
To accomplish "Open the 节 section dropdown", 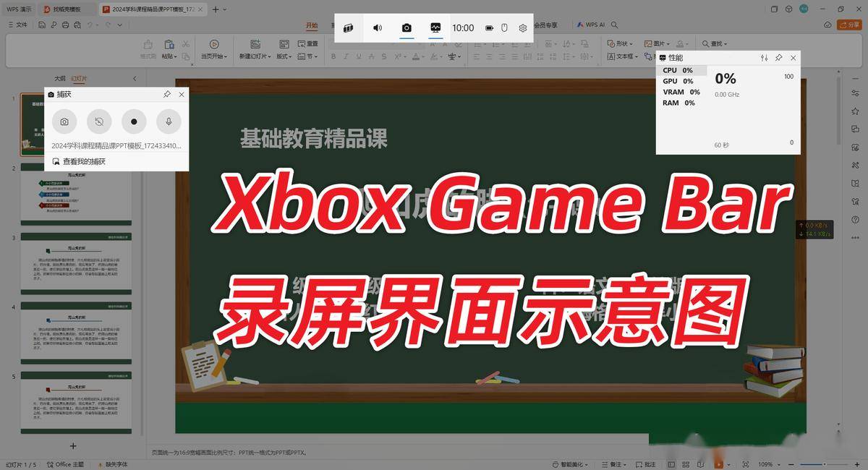I will click(307, 56).
